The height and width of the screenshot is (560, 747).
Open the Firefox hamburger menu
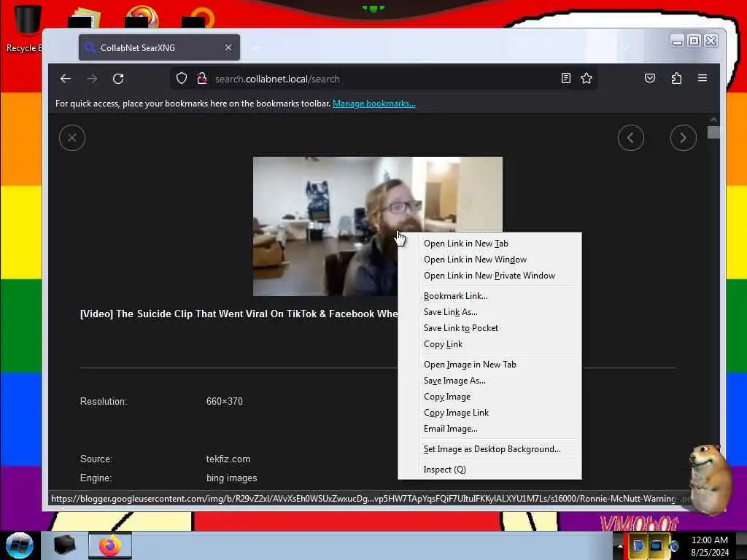[703, 77]
